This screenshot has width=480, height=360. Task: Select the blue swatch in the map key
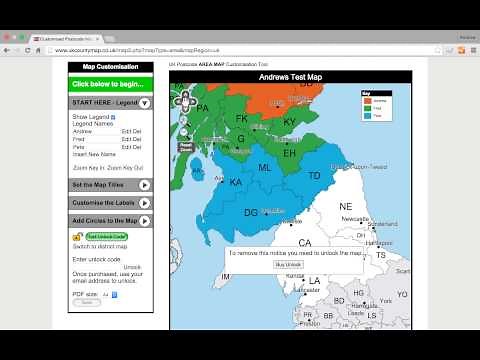368,116
